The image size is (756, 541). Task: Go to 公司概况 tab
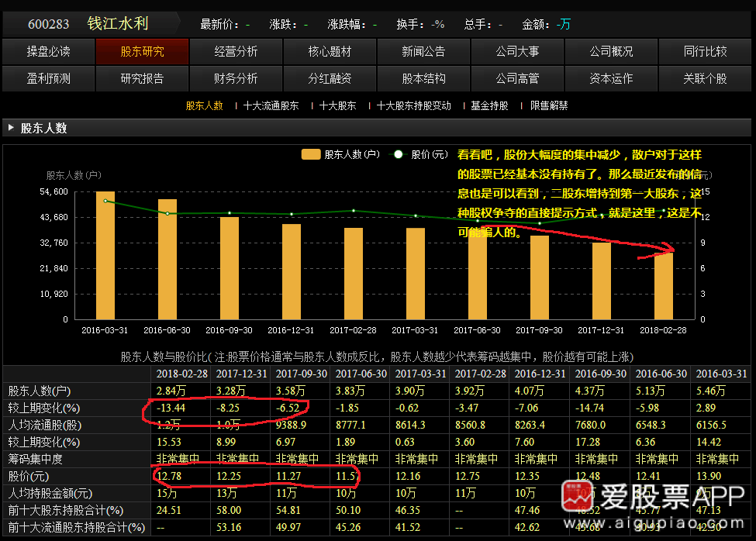coord(611,52)
